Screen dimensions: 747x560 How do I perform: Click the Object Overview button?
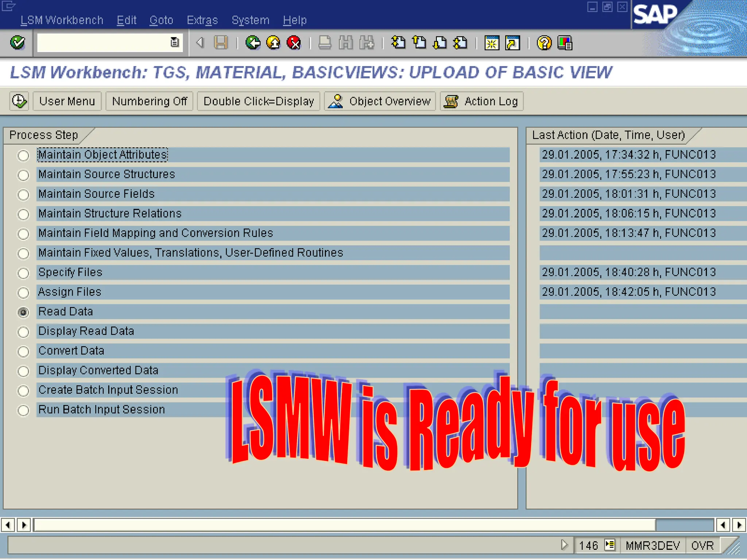[x=380, y=101]
